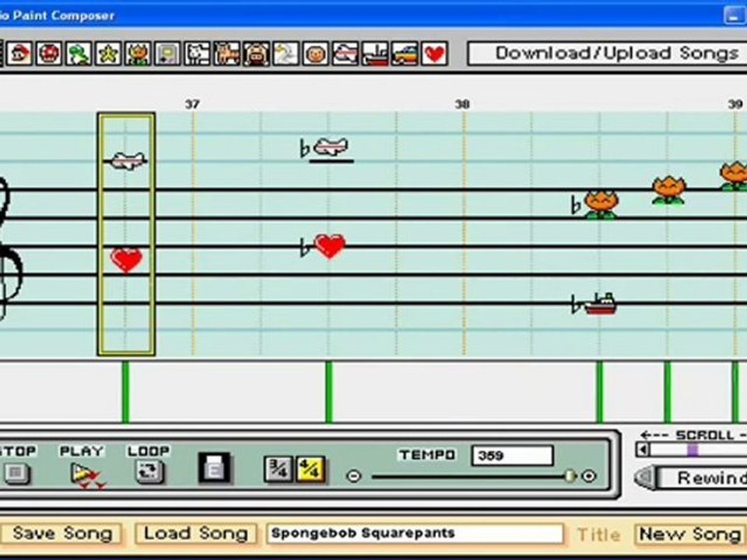Select the Boat instrument icon in toolbar

(374, 54)
